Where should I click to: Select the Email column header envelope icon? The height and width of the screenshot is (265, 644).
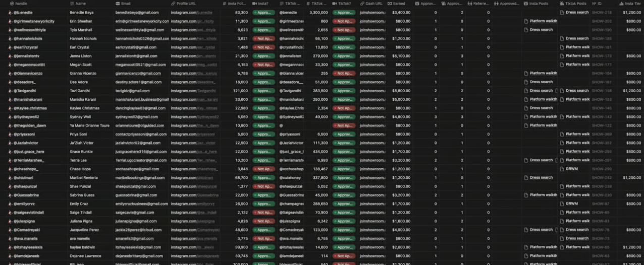coord(118,4)
